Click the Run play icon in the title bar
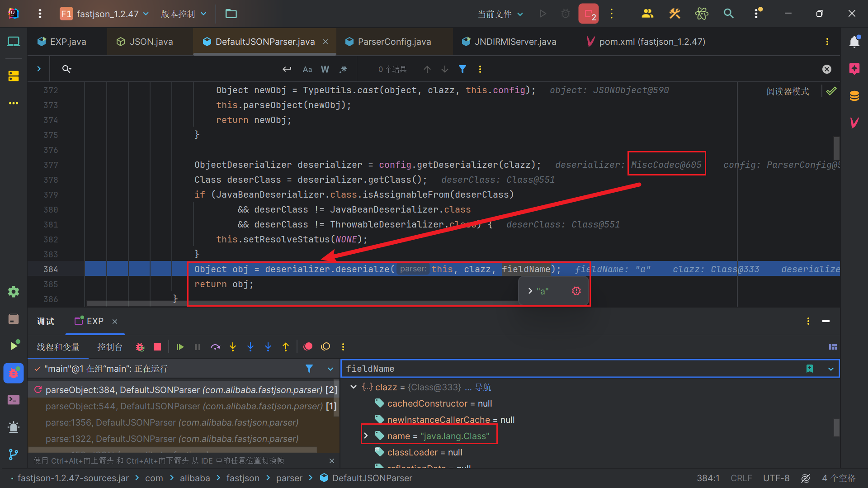This screenshot has width=868, height=488. click(x=543, y=14)
